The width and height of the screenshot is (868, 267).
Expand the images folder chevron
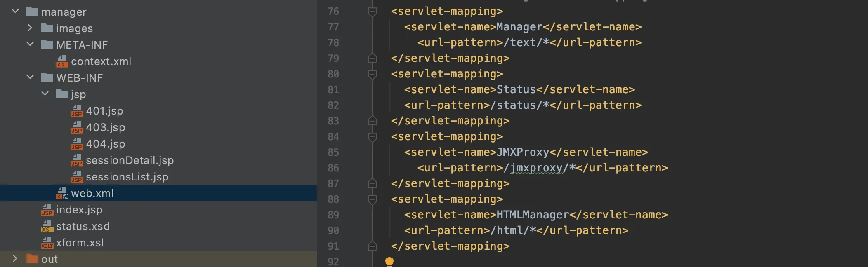[x=30, y=28]
